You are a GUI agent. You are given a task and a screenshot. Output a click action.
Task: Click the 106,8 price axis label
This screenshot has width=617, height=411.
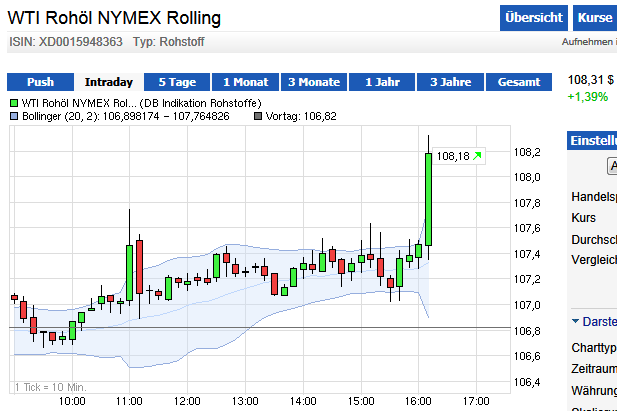(x=527, y=331)
